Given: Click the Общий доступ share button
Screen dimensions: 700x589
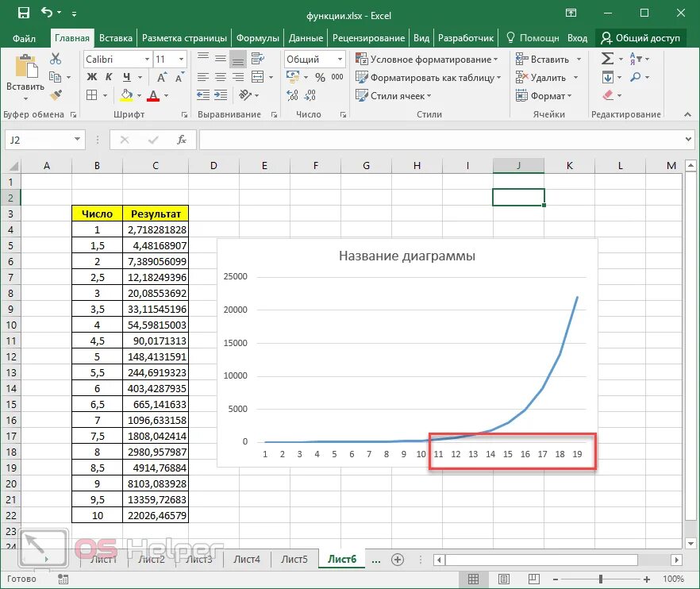Looking at the screenshot, I should click(x=640, y=38).
